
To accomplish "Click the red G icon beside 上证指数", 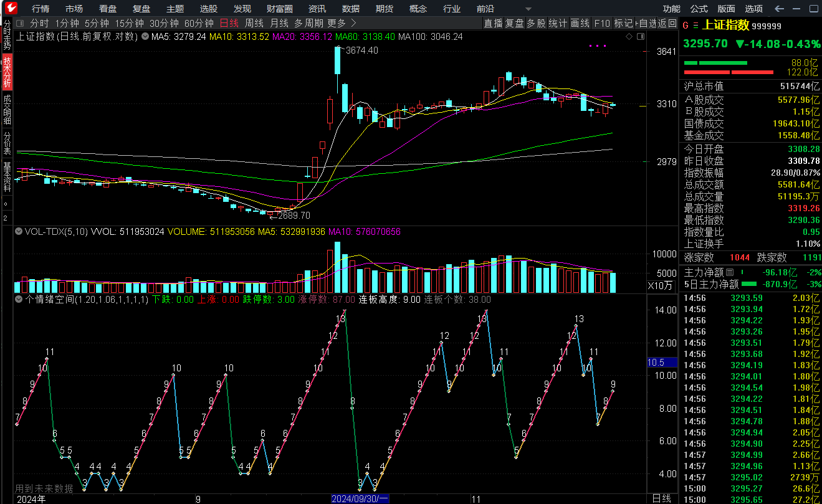I will click(x=686, y=26).
